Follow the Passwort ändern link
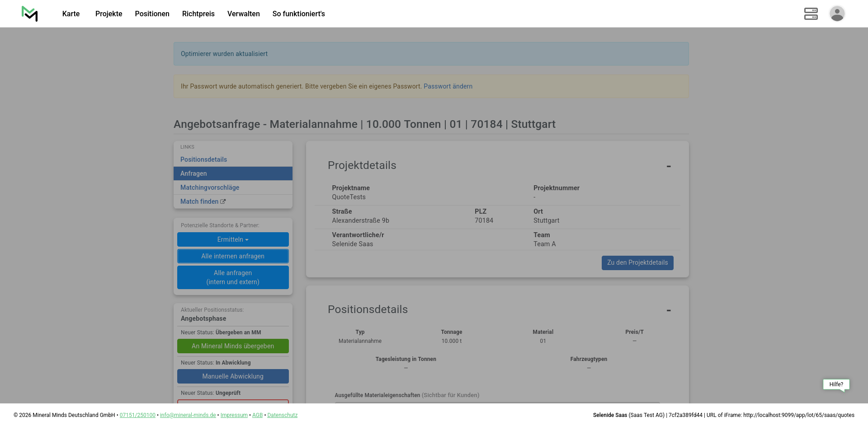 (x=448, y=86)
